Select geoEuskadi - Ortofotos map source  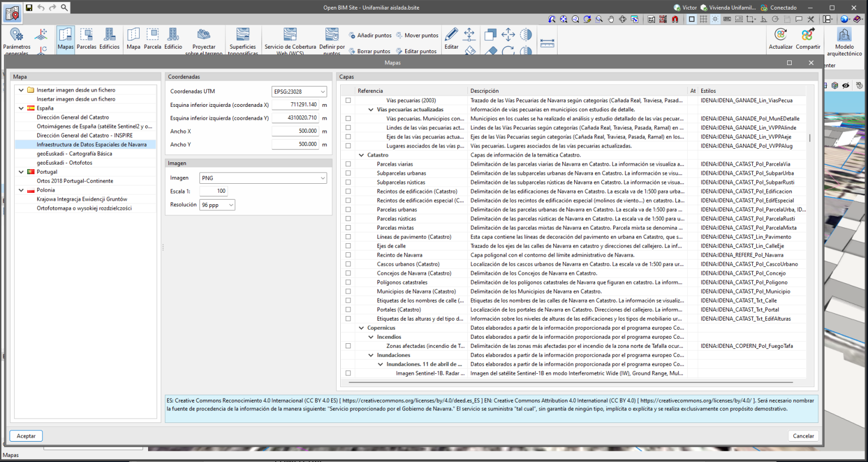pos(64,163)
